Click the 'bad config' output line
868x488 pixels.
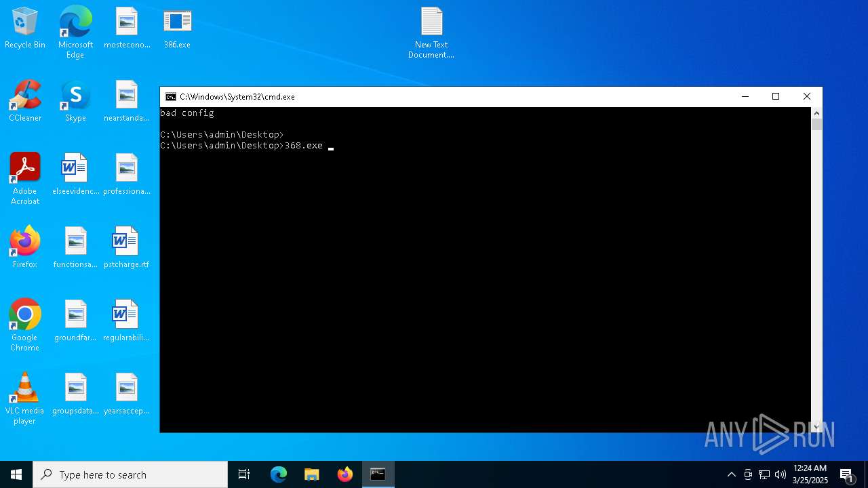187,113
